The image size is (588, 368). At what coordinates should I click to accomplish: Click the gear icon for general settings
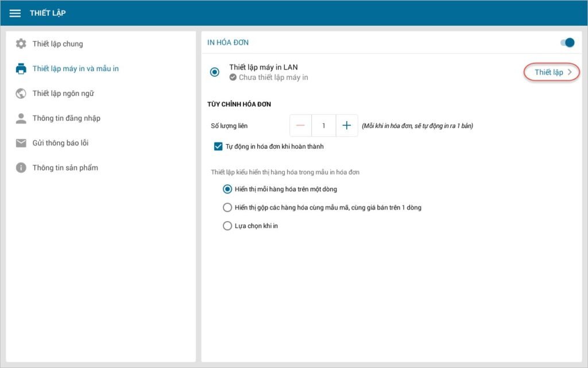click(x=21, y=44)
